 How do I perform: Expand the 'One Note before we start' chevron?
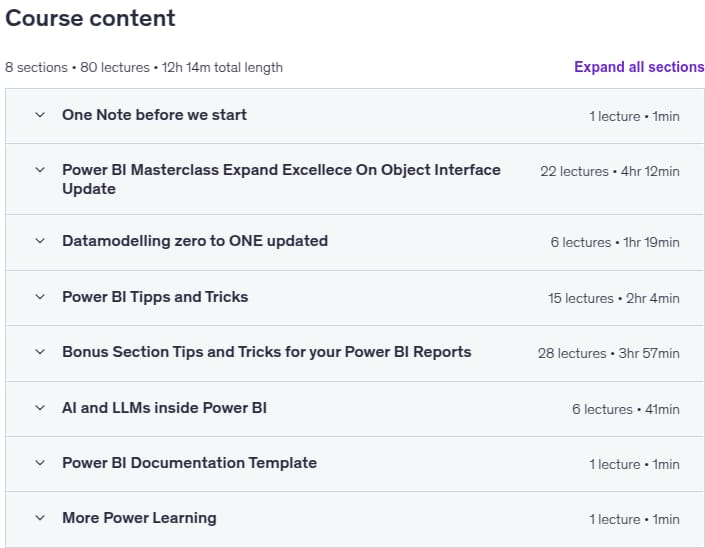pos(40,115)
